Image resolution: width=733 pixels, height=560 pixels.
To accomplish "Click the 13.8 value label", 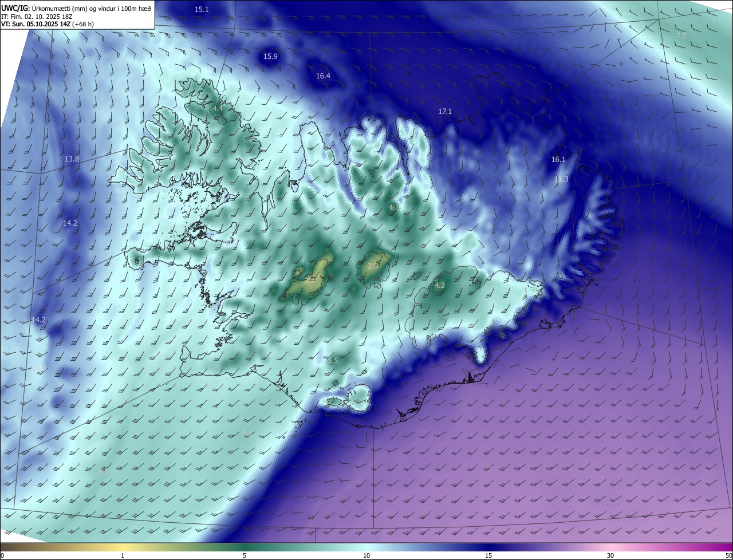I will coord(72,159).
